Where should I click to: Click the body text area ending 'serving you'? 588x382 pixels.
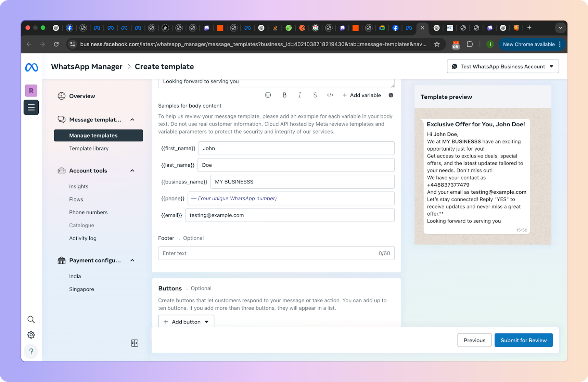point(276,83)
